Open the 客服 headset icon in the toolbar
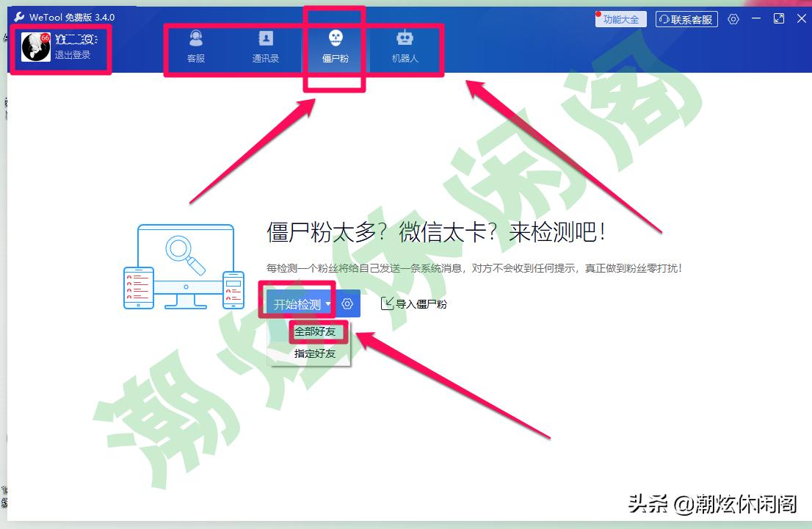The width and height of the screenshot is (812, 529). pyautogui.click(x=195, y=37)
